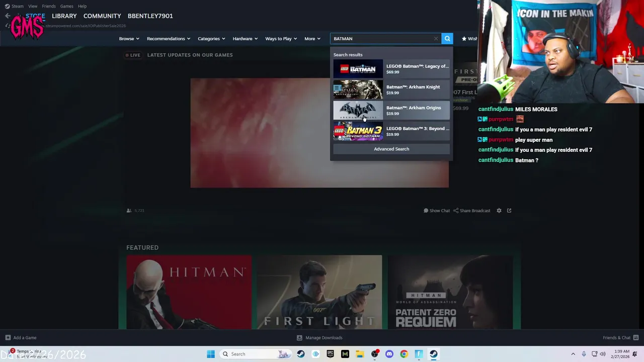
Task: Click the Wishlist star button
Action: point(469,39)
